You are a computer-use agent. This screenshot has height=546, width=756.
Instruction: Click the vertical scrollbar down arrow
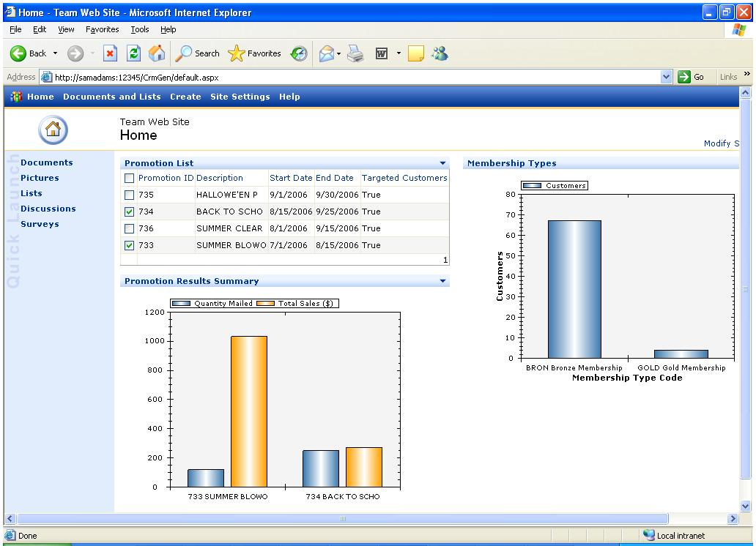pyautogui.click(x=746, y=506)
